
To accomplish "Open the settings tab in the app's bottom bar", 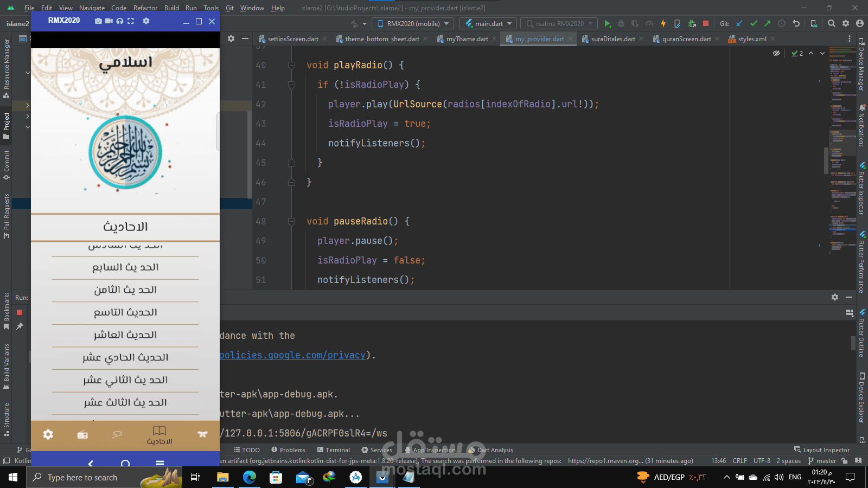I will 48,434.
